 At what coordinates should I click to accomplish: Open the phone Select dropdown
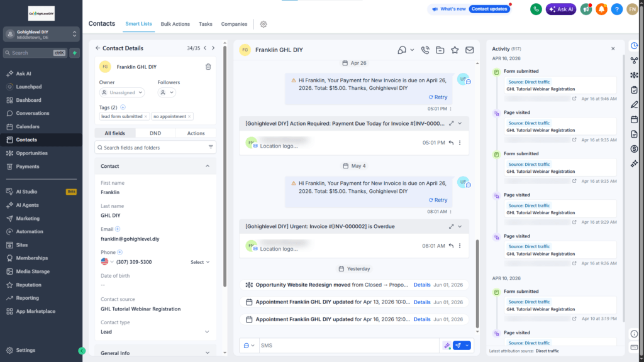point(200,262)
